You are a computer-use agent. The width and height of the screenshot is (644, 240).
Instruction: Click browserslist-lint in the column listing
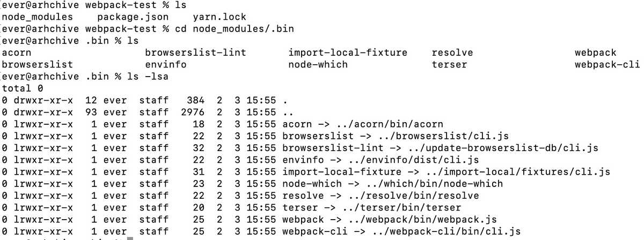[x=195, y=52]
